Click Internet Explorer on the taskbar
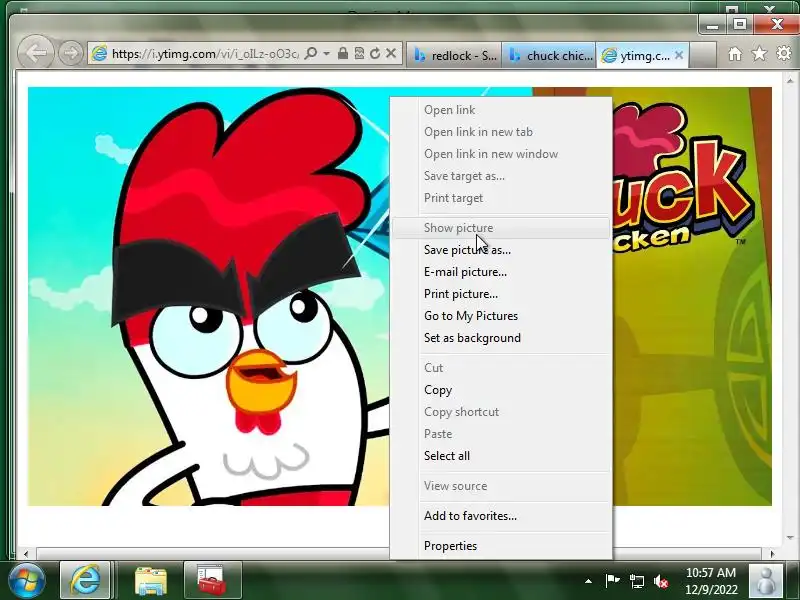 [85, 581]
